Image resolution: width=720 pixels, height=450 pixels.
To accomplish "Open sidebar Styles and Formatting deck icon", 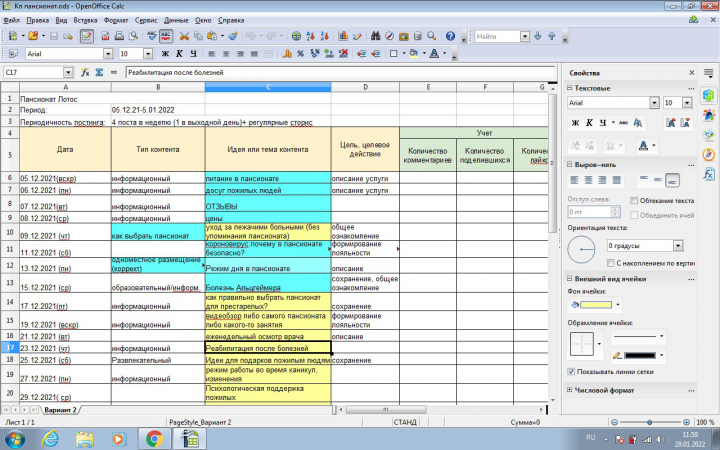I will (x=709, y=115).
